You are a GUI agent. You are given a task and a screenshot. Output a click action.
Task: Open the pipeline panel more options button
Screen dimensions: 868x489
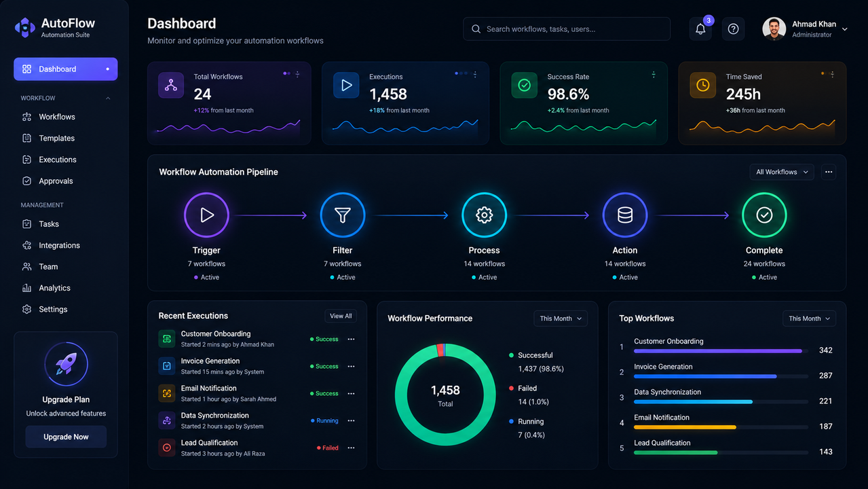point(829,172)
